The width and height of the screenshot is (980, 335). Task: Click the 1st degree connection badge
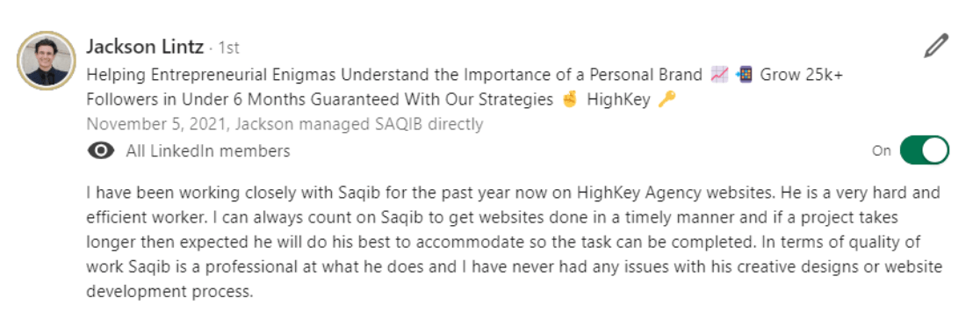pos(228,48)
